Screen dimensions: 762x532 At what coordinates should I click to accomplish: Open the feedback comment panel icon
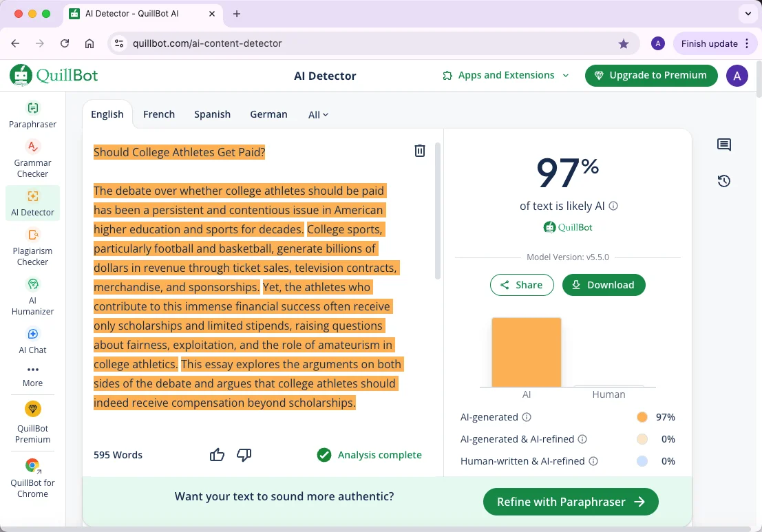(723, 145)
